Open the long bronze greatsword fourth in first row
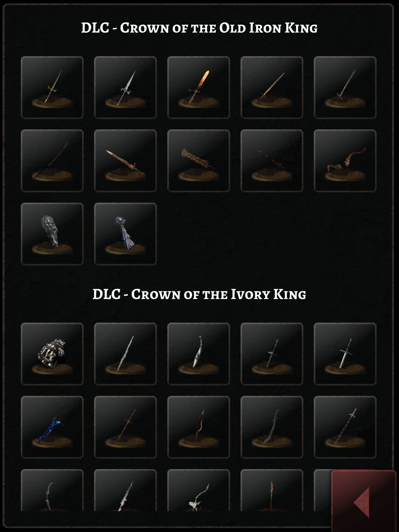 point(272,87)
